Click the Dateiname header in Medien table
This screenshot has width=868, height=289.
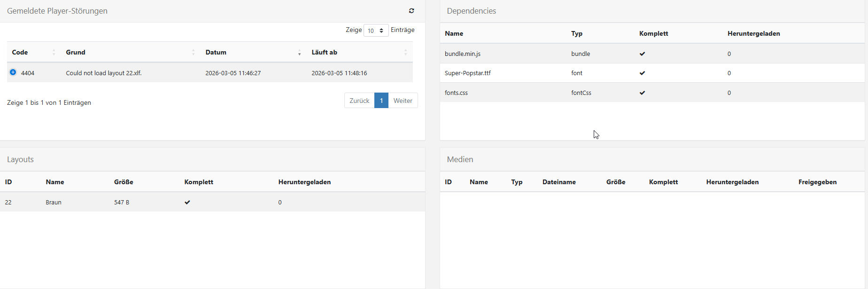pyautogui.click(x=559, y=182)
